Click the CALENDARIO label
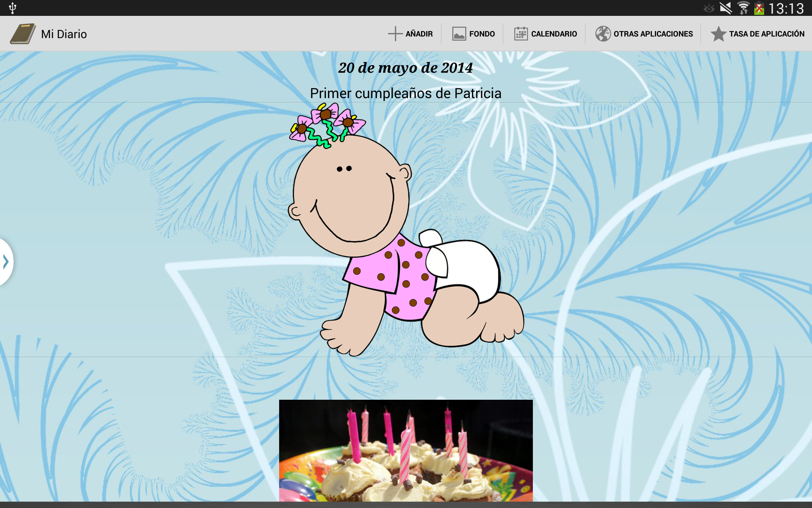Screen dimensions: 812x508 pyautogui.click(x=554, y=34)
